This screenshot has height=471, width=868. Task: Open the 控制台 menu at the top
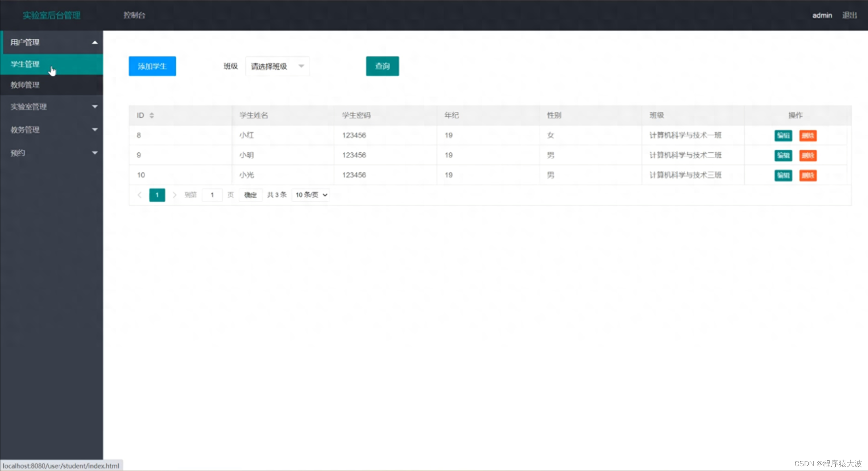[x=134, y=15]
